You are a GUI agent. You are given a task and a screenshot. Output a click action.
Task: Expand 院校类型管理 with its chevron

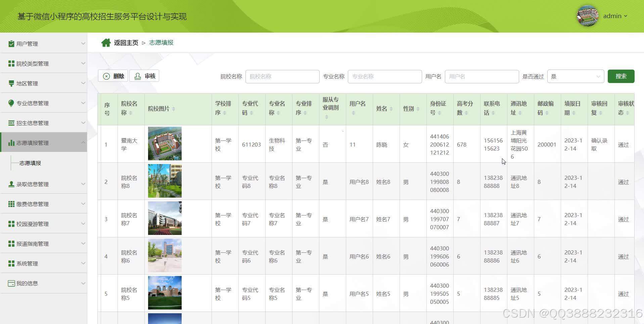point(83,63)
